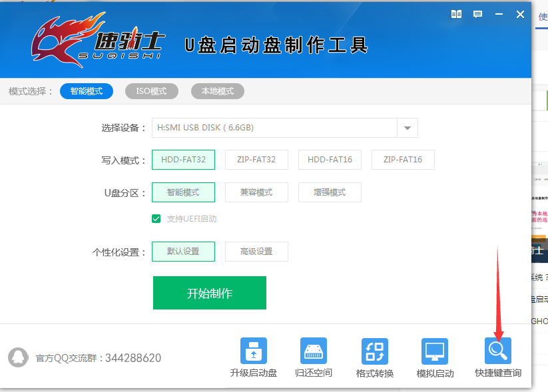Screen dimensions: 548x392
Task: Click the green 开始制作 button
Action: click(210, 293)
